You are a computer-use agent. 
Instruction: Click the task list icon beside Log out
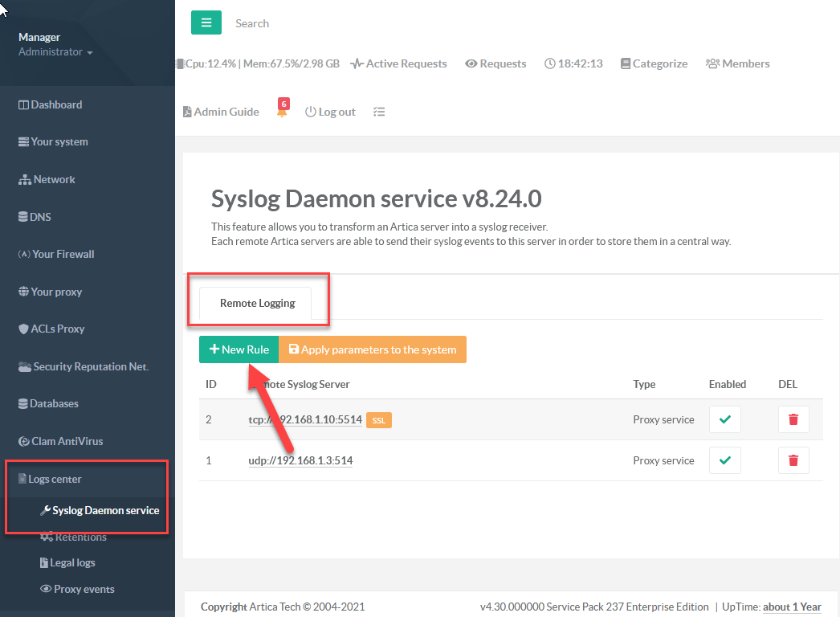(379, 112)
